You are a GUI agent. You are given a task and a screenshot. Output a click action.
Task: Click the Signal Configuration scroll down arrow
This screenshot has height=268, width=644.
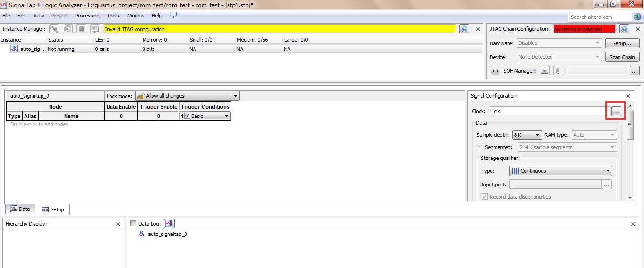pos(630,198)
